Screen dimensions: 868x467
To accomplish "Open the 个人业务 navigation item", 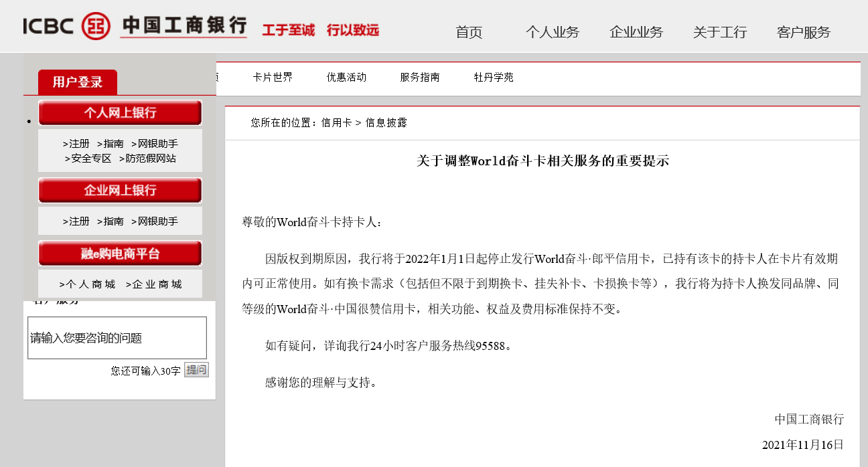I will [x=553, y=32].
